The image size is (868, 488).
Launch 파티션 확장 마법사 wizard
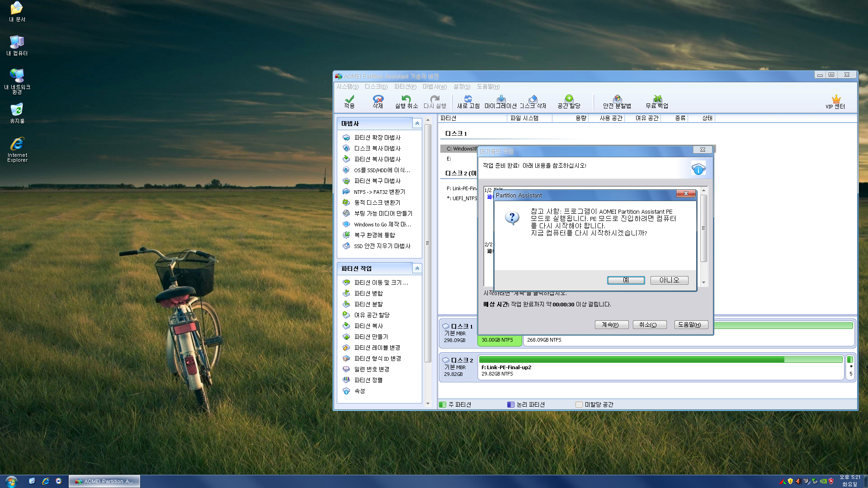pos(377,137)
